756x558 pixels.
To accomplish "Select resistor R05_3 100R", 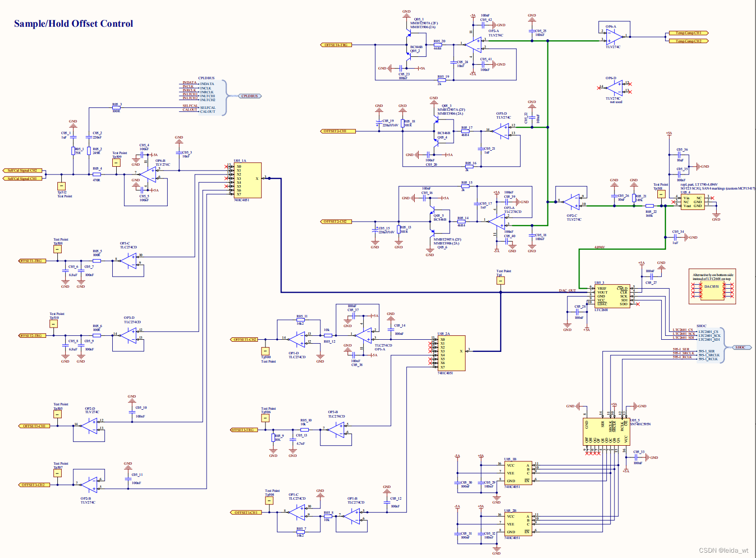I will (117, 108).
